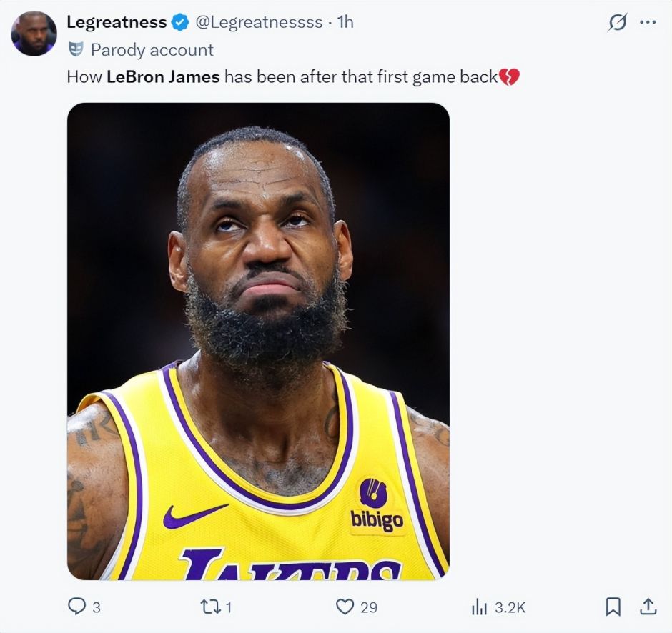The height and width of the screenshot is (633, 672).
Task: Open the Legreatness profile avatar
Action: [34, 34]
